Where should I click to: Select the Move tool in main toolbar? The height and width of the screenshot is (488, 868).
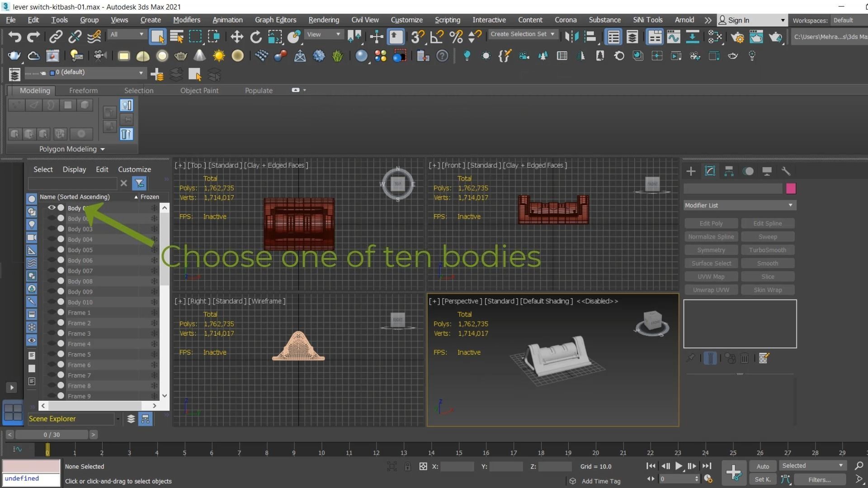click(236, 37)
